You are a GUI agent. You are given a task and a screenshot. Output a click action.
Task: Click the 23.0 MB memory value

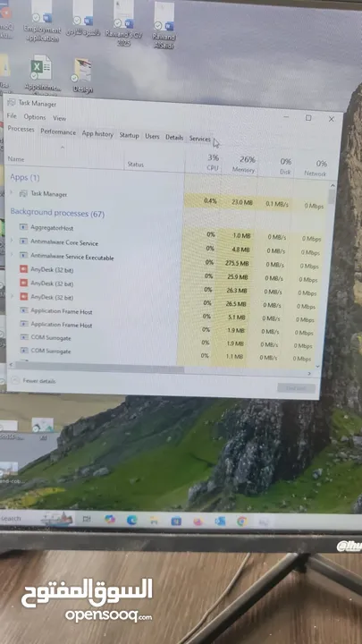point(241,202)
